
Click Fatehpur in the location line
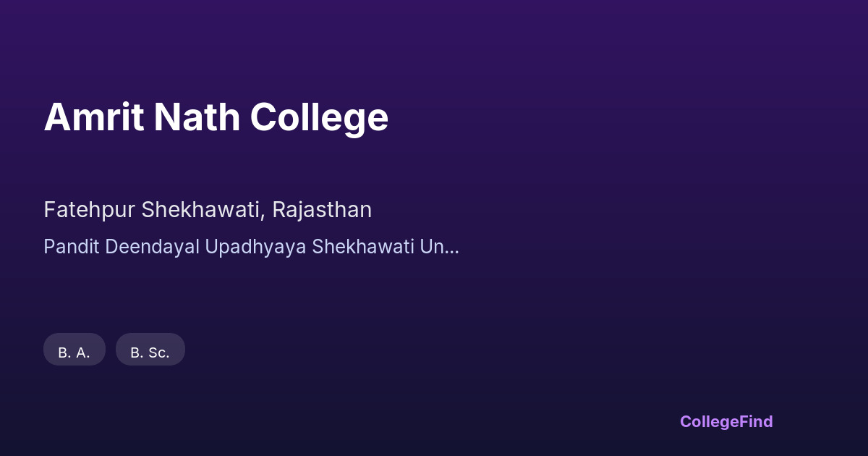[x=90, y=210]
